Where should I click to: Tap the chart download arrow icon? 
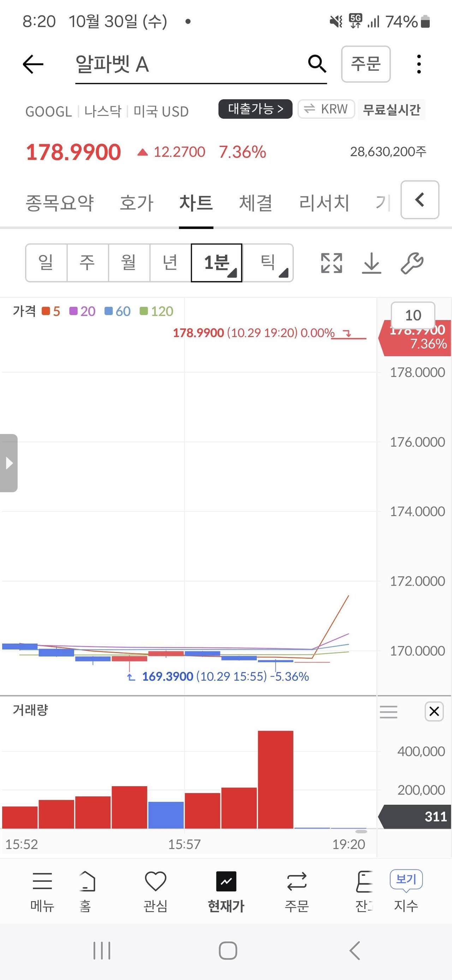(371, 263)
